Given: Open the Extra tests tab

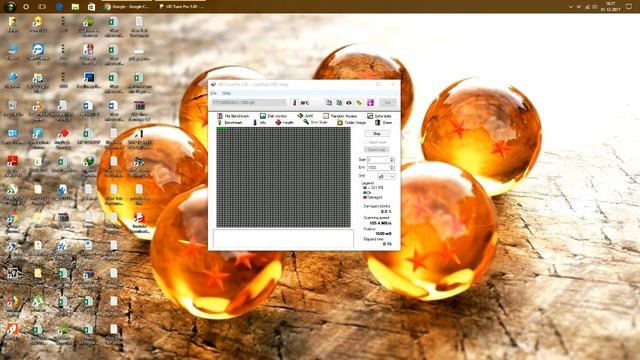Looking at the screenshot, I should pos(379,116).
